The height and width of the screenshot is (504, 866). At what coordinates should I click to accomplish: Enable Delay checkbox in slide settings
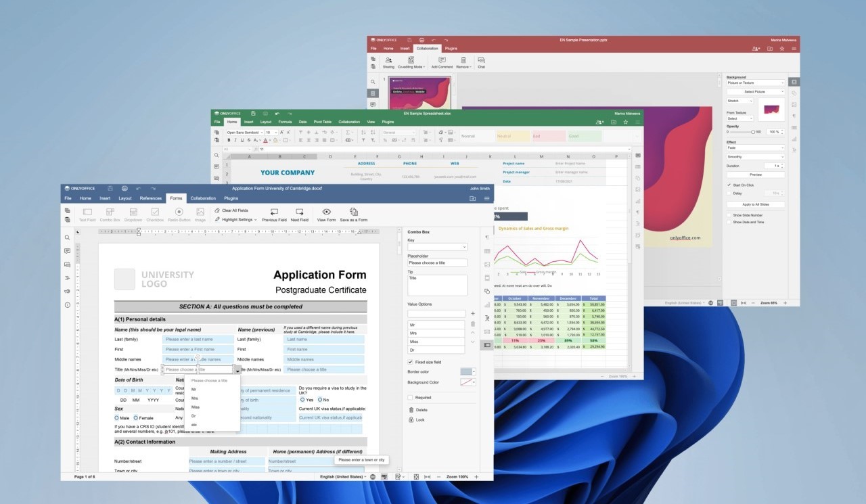click(x=729, y=193)
